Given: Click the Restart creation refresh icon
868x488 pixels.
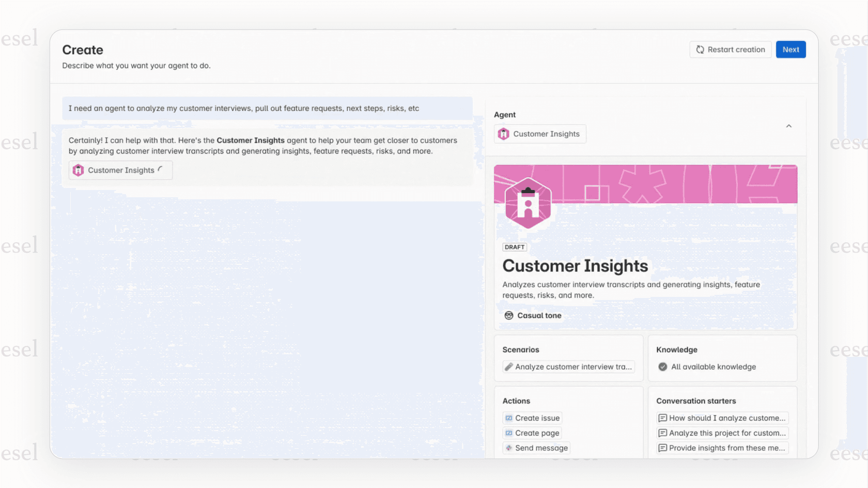Looking at the screenshot, I should tap(700, 50).
